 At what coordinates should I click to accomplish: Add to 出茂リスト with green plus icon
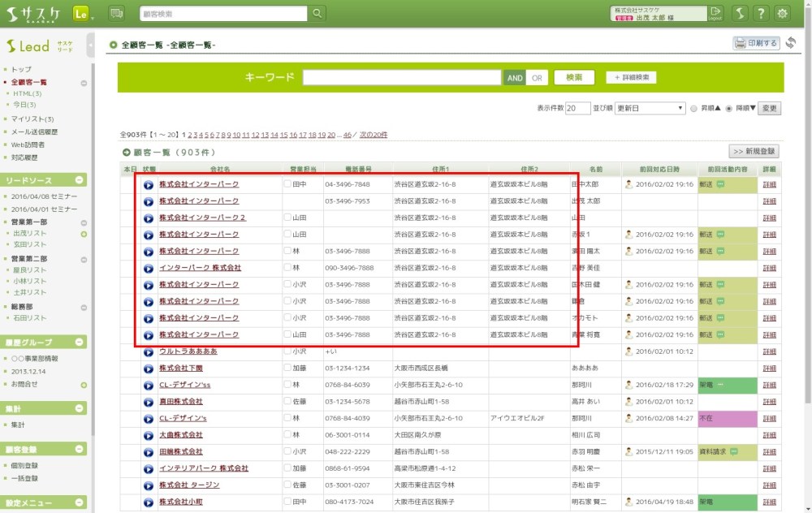pos(84,234)
